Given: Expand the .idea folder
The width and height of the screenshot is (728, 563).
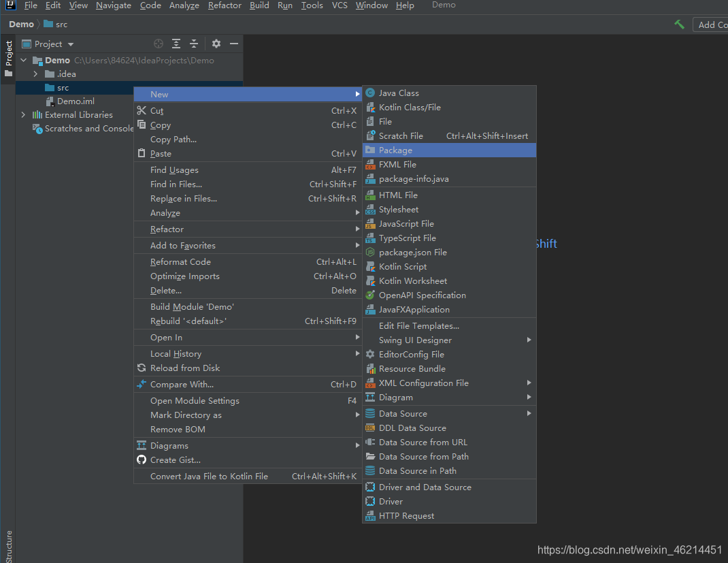Looking at the screenshot, I should click(35, 74).
